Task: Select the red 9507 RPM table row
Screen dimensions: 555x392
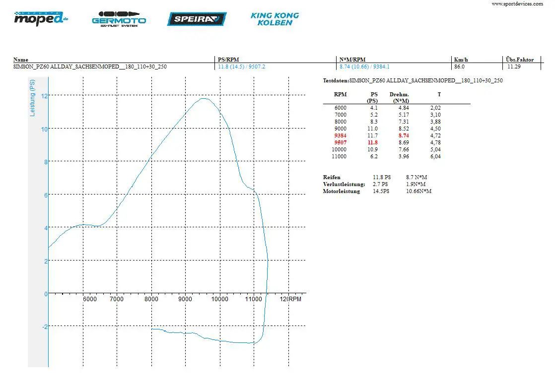Action: pos(340,142)
